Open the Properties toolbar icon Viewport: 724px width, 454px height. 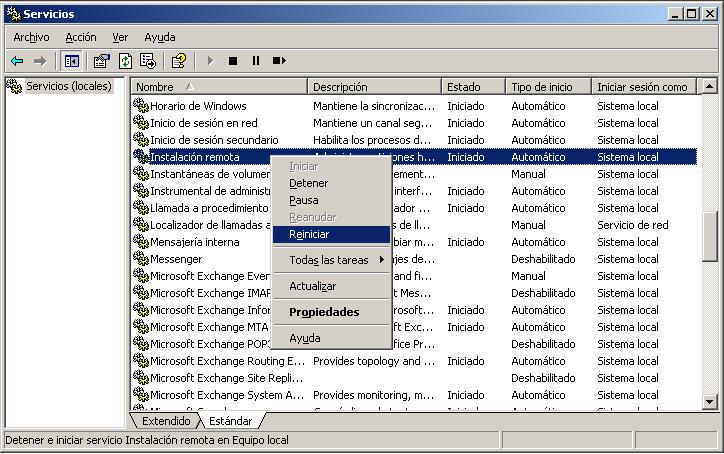102,61
